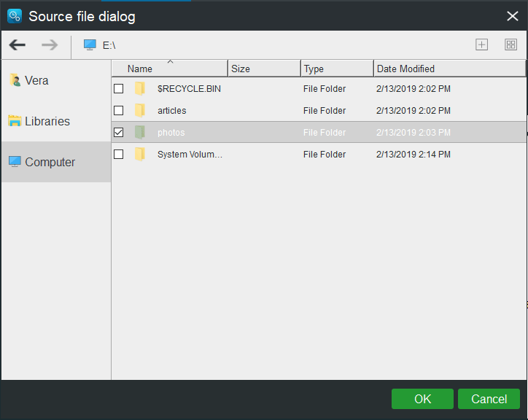528x420 pixels.
Task: Check the $RECYCLE.BIN checkbox
Action: coord(119,88)
